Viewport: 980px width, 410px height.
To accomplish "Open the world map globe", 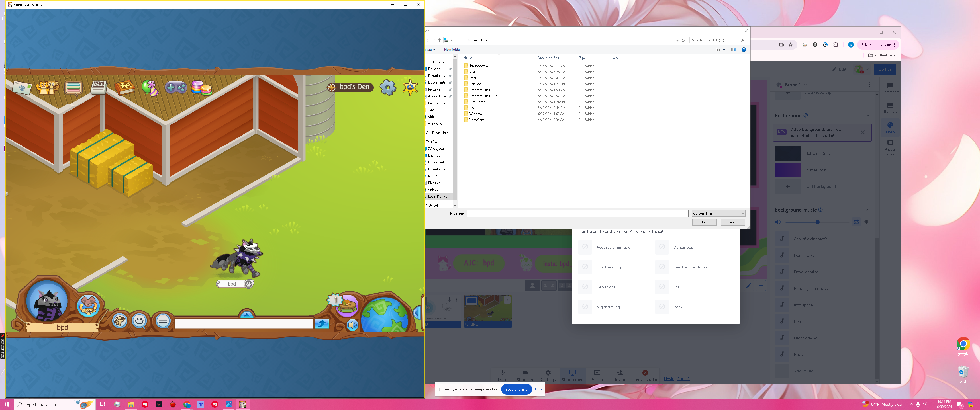I will coord(384,315).
